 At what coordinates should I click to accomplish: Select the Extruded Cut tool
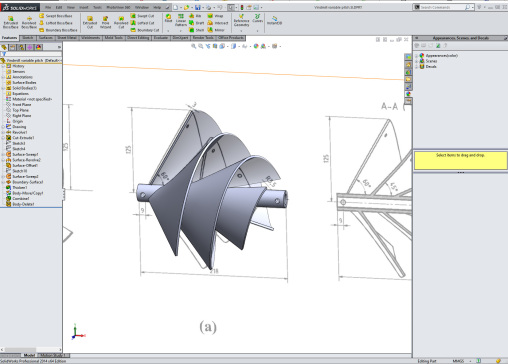pyautogui.click(x=90, y=22)
